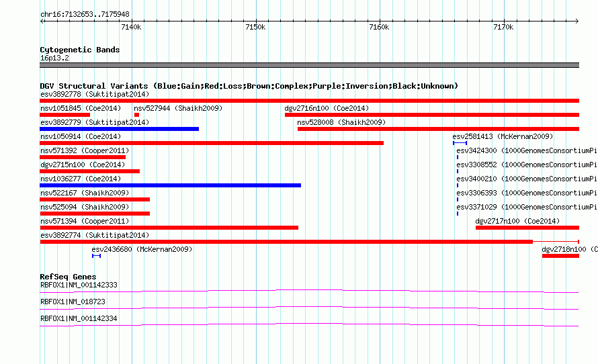
Task: Open the nsv528008 (Shaikh2009) variant
Action: pos(341,122)
